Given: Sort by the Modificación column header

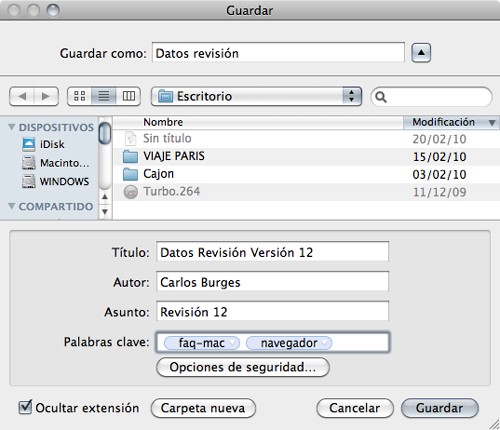Looking at the screenshot, I should click(451, 122).
